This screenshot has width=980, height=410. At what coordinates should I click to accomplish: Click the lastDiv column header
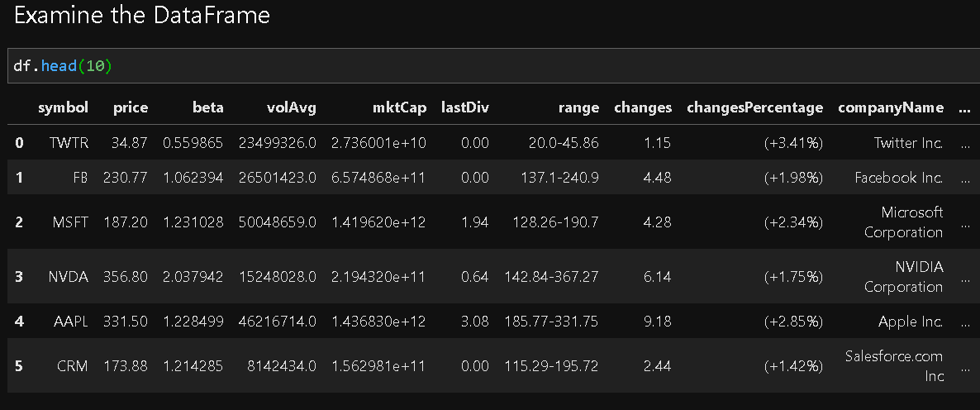[464, 107]
